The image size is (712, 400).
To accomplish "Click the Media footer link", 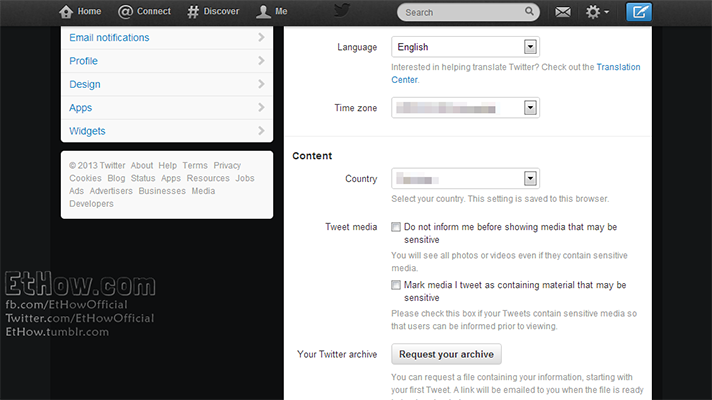I will 203,191.
